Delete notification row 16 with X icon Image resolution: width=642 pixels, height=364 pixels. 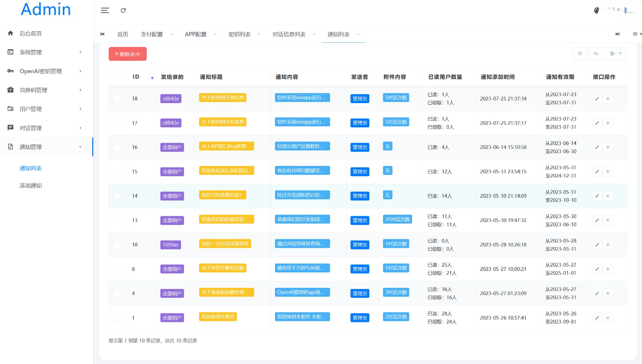tap(608, 147)
